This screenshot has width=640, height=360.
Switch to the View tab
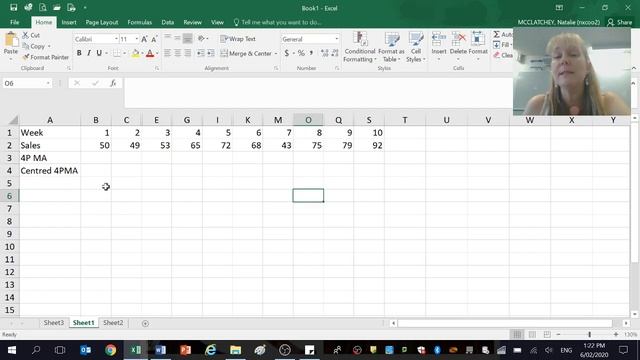coord(217,22)
